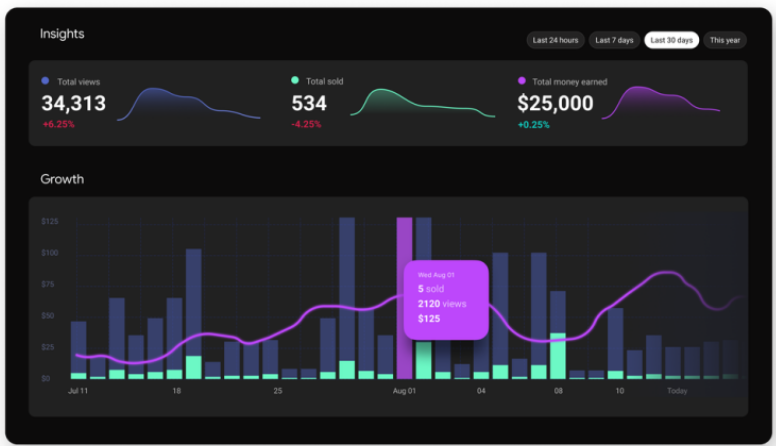Choose the Last 30 days filter
The width and height of the screenshot is (776, 446).
(x=672, y=40)
